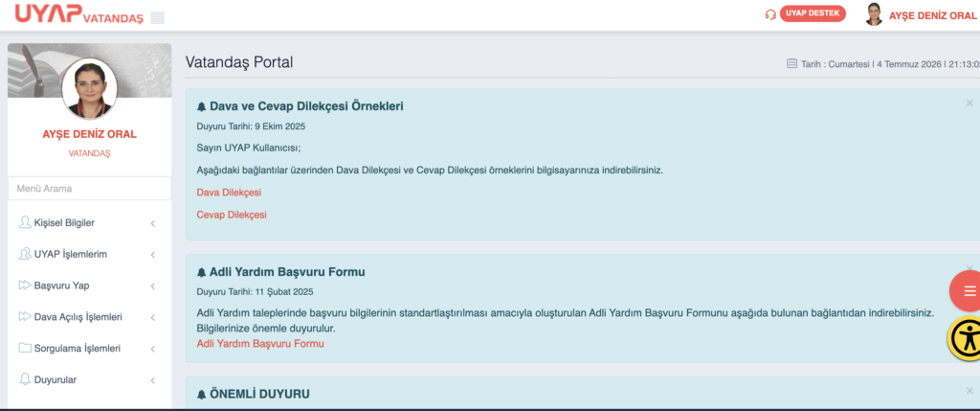Click the sidebar name AYŞE DENİZ ORAL

89,134
